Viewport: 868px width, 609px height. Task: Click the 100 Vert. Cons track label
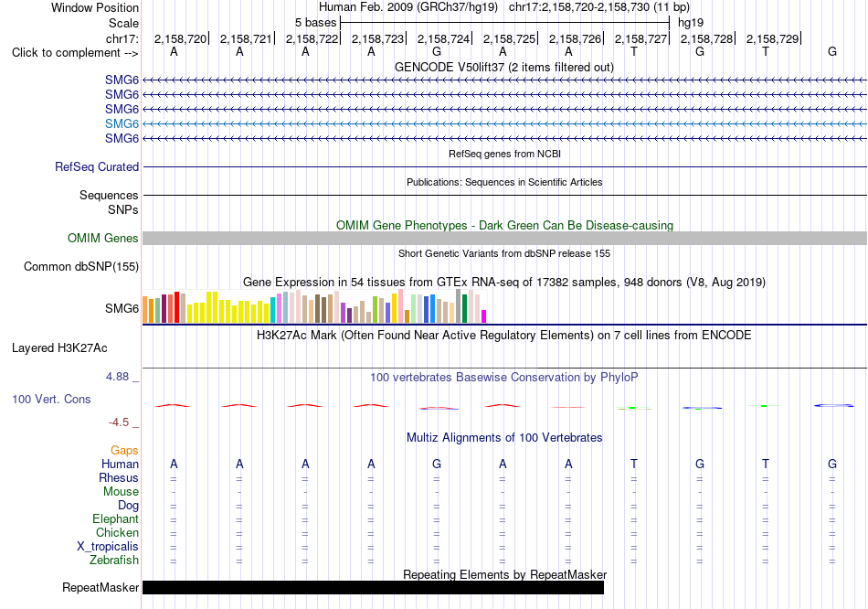[x=51, y=399]
